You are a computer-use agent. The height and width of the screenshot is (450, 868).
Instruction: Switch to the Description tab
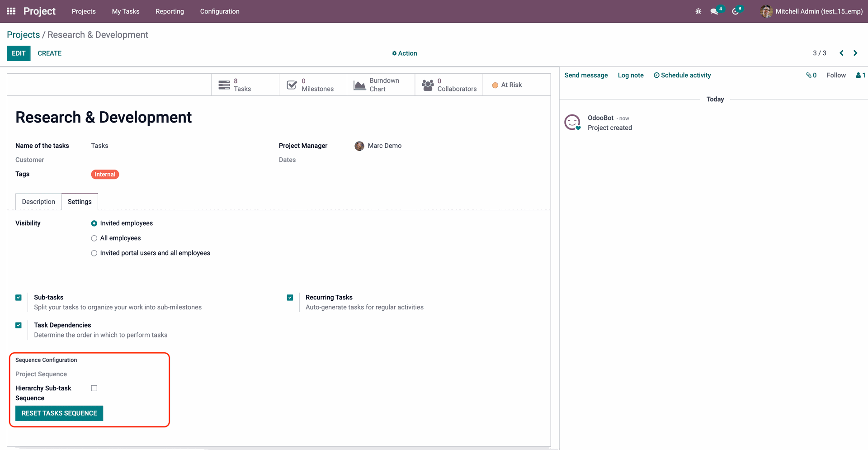click(38, 201)
